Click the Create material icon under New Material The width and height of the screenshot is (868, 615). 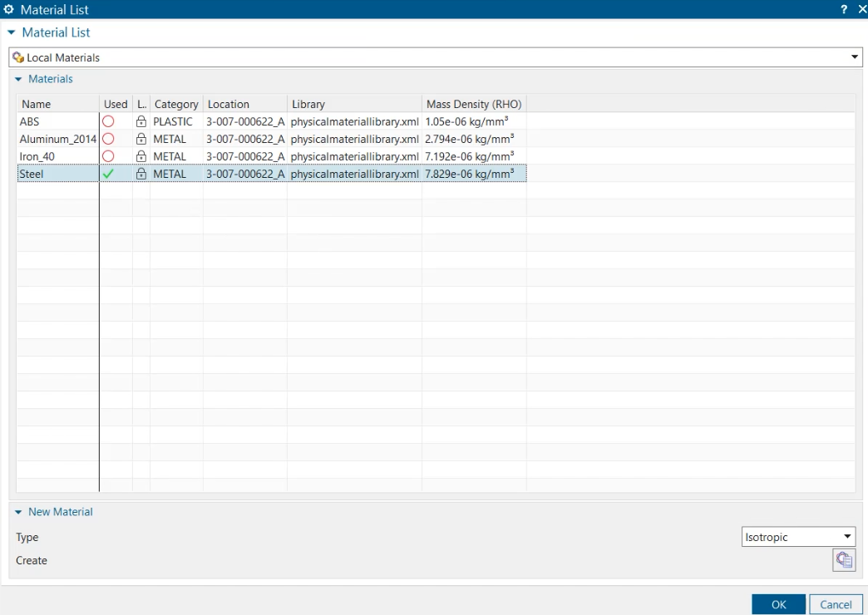click(842, 560)
